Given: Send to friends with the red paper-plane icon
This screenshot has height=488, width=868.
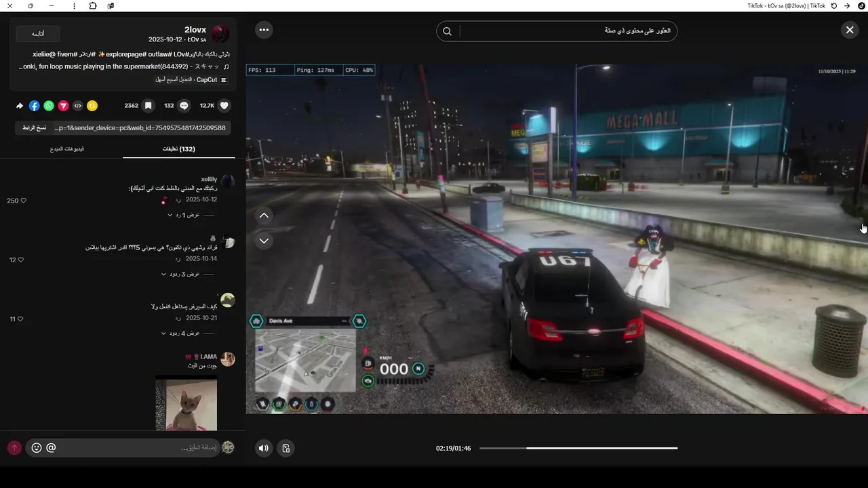Looking at the screenshot, I should pos(63,106).
